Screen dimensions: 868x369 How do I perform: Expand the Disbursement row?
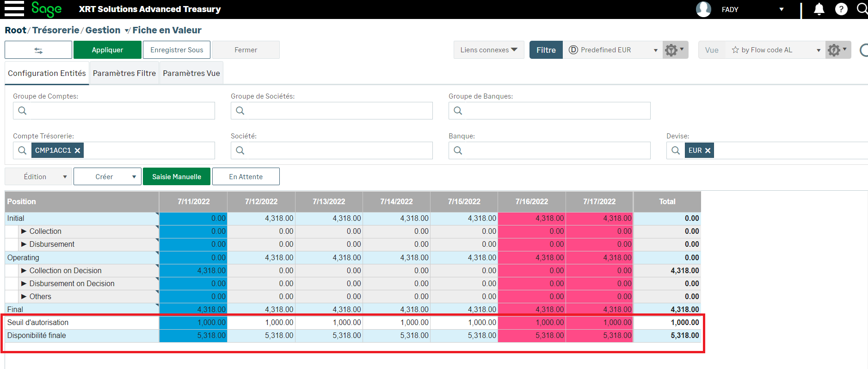coord(24,244)
